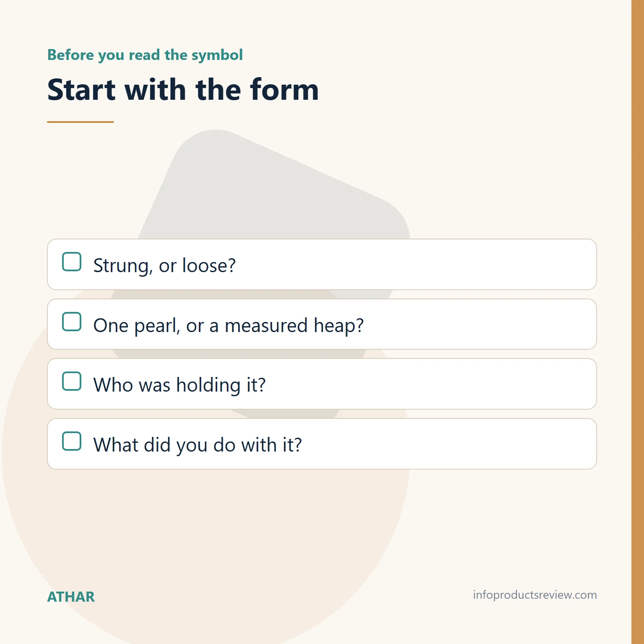
Task: Check the 'Strung, or loose?' checkbox
Action: point(72,262)
